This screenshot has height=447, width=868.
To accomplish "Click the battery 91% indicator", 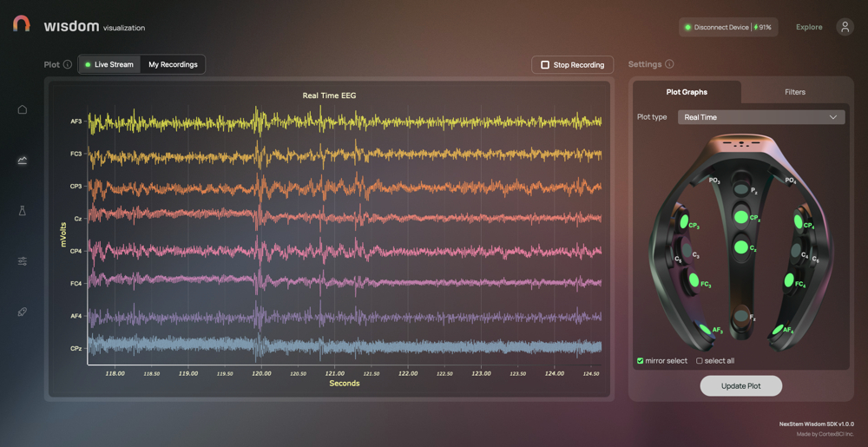I will [762, 27].
